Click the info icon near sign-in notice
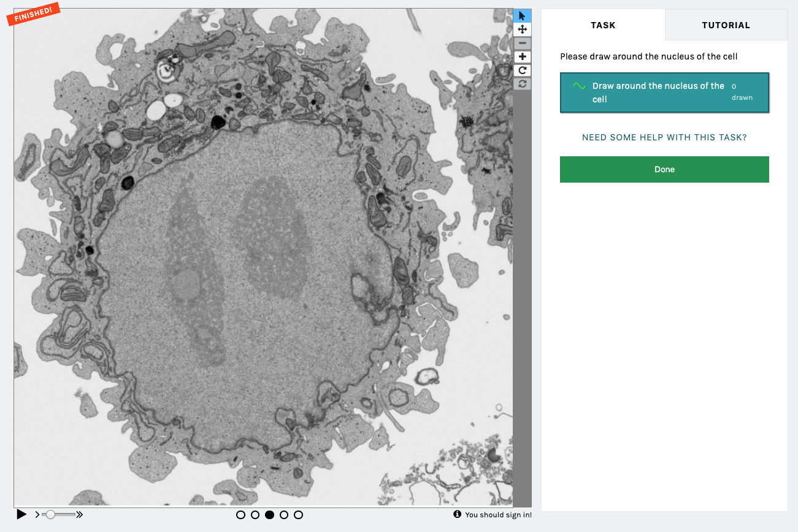Viewport: 798px width, 532px height. 457,514
